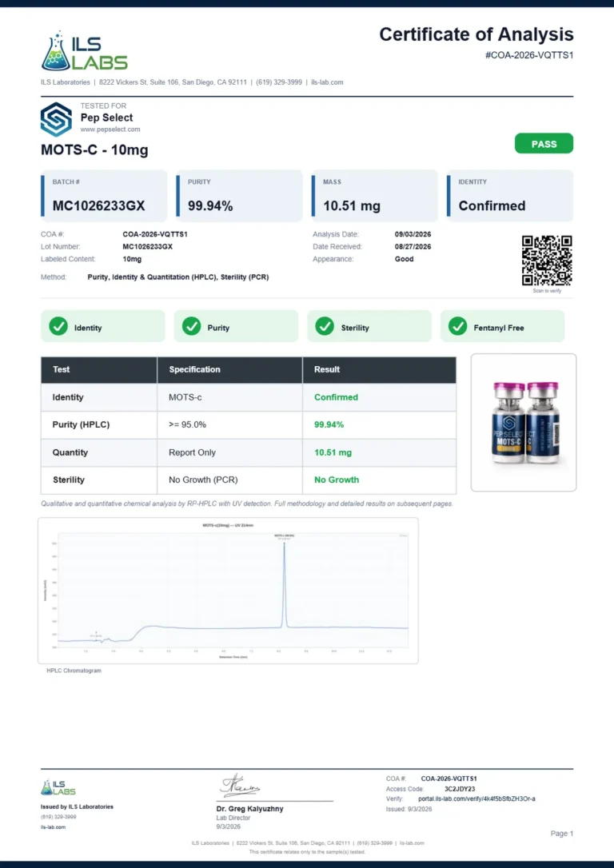Click the #COA-2026-VQTTS1 header number
614x868 pixels.
click(529, 55)
